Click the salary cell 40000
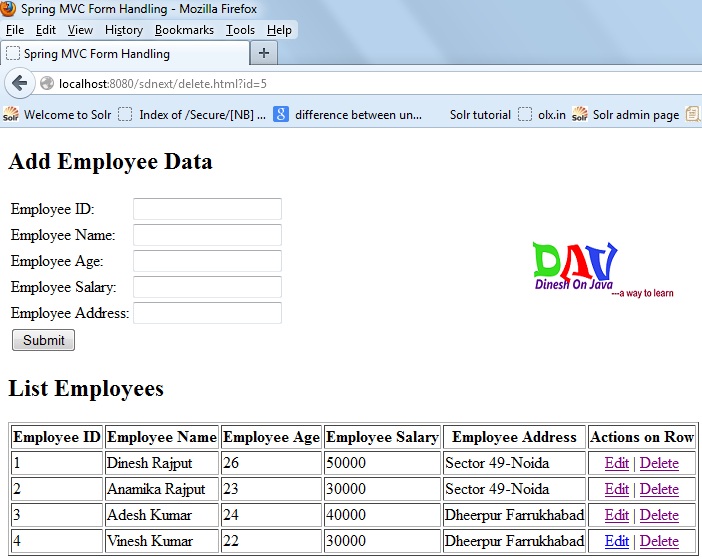This screenshot has width=702, height=559. coord(382,515)
